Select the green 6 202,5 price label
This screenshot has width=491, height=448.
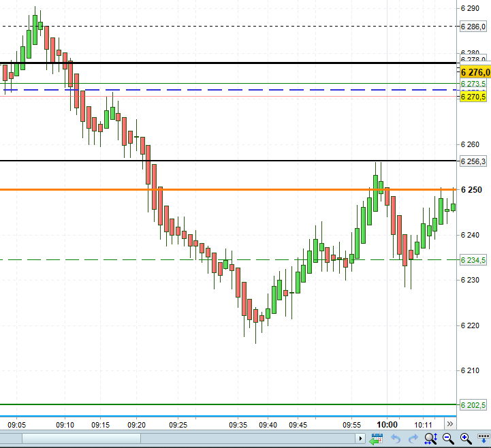(473, 405)
